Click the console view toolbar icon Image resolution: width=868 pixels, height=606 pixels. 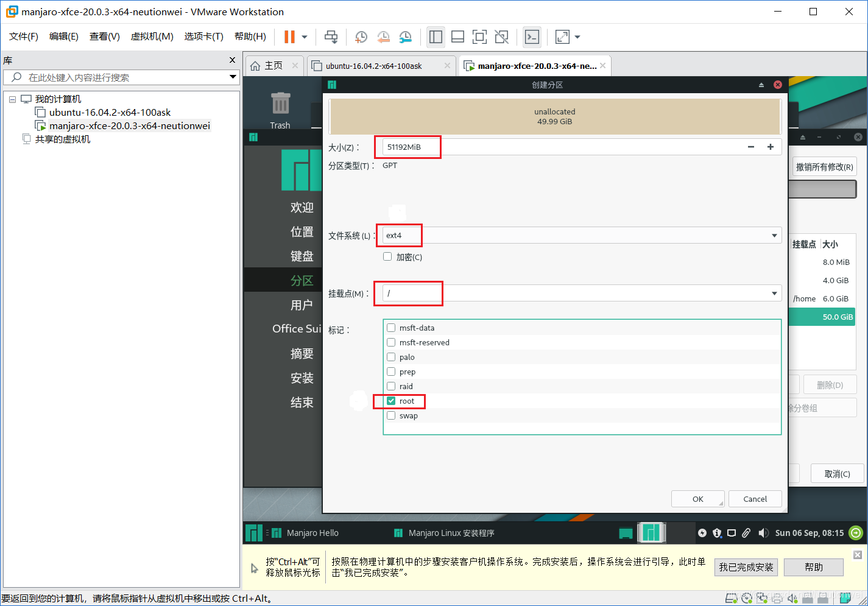click(532, 37)
